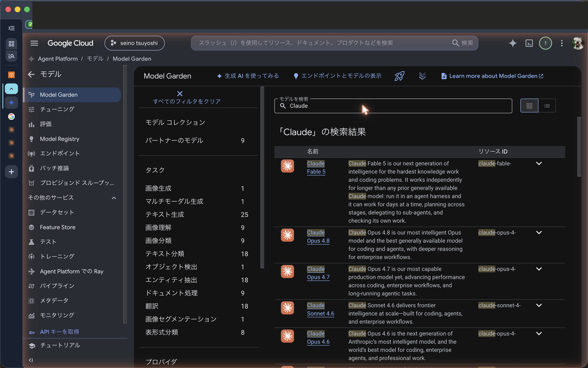Collapse the tab group chevron in sidebar
Image resolution: width=588 pixels, height=368 pixels.
click(11, 89)
